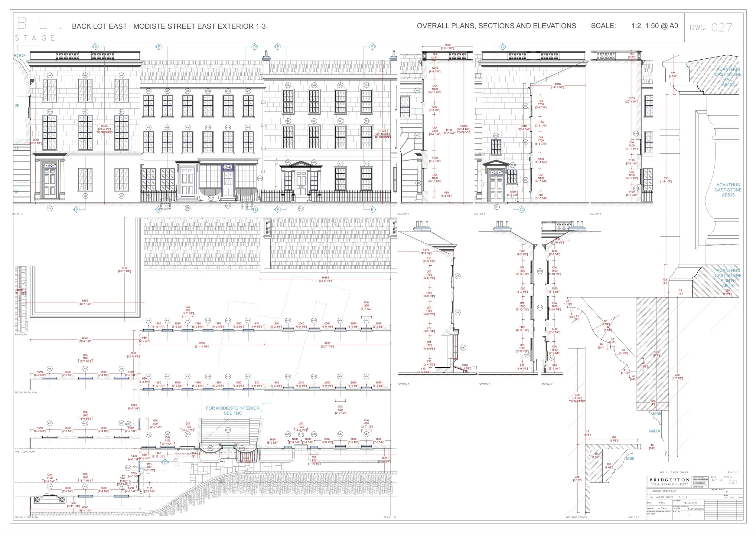Click 'FOR MODIESTE INTERIOR SEE TBC' note
The height and width of the screenshot is (535, 756).
coord(233,410)
